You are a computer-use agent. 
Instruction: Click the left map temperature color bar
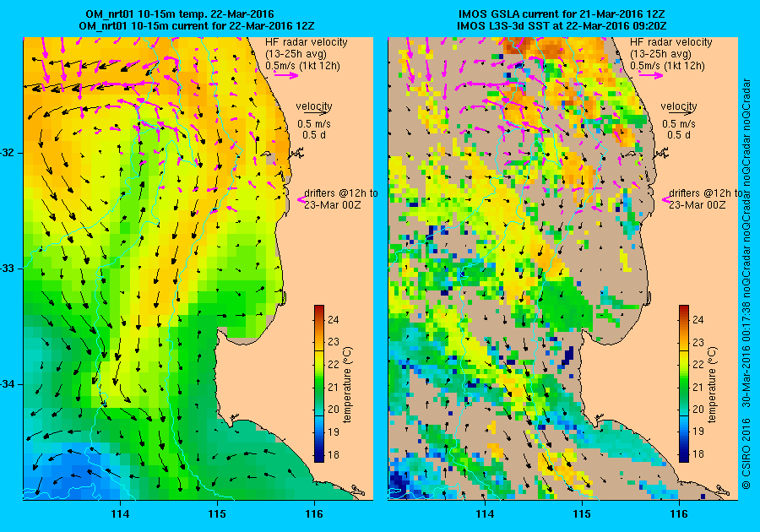pyautogui.click(x=319, y=383)
